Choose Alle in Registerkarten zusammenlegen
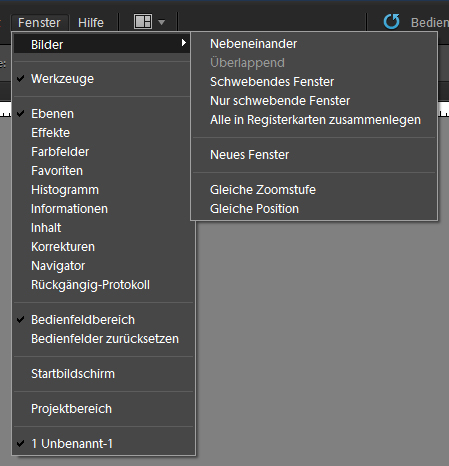Image resolution: width=449 pixels, height=466 pixels. click(x=314, y=120)
